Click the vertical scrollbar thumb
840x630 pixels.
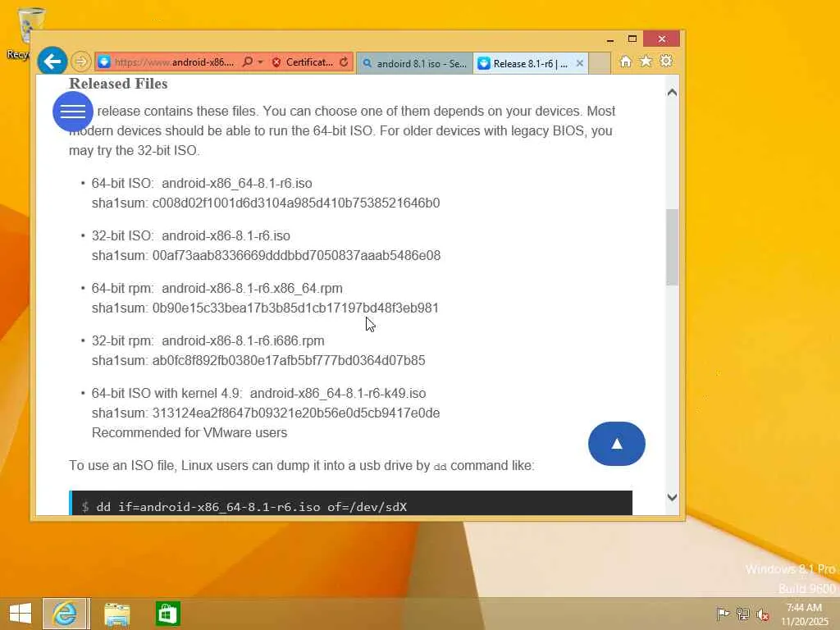[672, 247]
